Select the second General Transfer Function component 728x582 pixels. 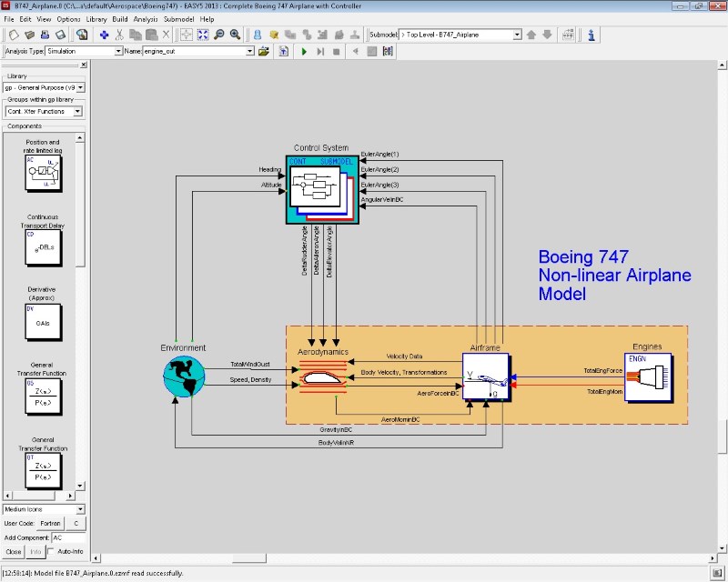coord(43,471)
